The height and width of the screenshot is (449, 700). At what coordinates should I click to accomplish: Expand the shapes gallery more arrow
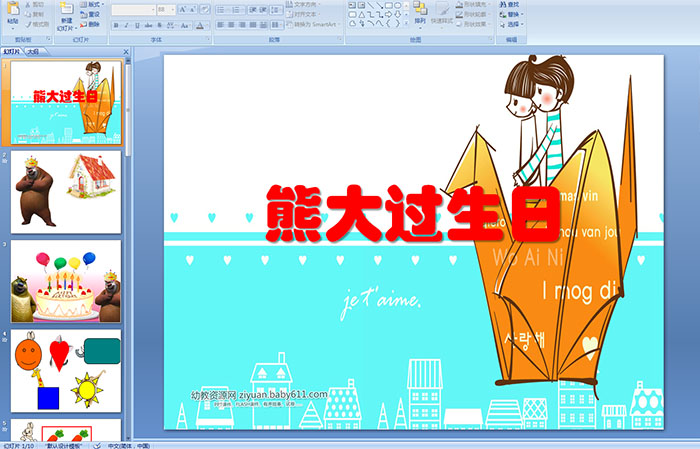(406, 23)
